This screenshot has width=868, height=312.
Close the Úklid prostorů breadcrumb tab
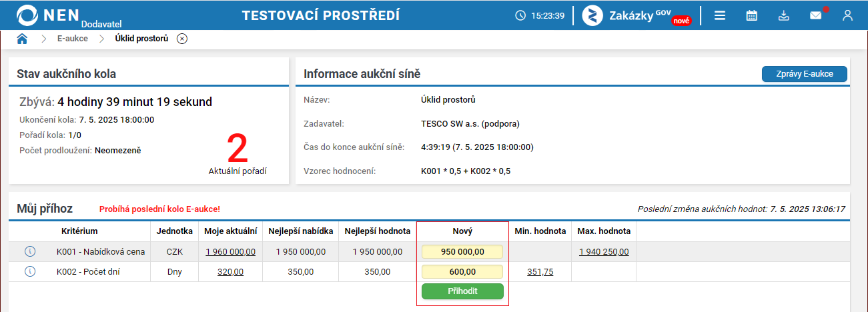pyautogui.click(x=182, y=39)
